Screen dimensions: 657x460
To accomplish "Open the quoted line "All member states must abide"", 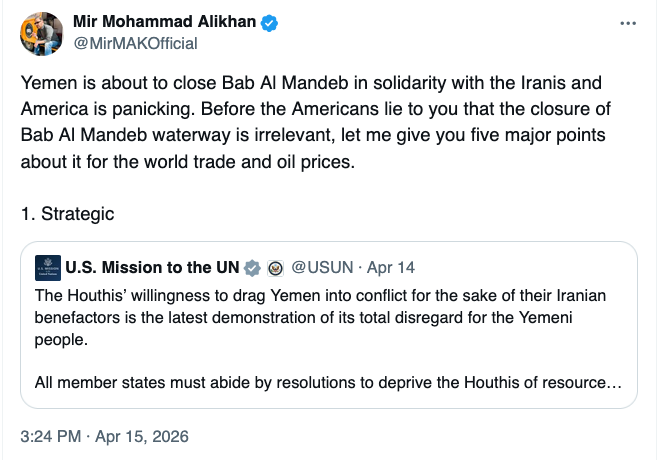I will (x=300, y=381).
